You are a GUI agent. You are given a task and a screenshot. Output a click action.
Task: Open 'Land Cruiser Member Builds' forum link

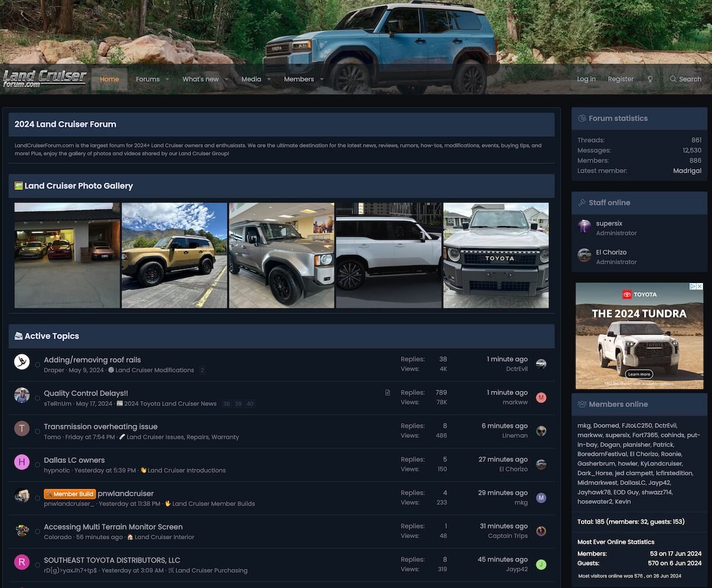coord(214,504)
